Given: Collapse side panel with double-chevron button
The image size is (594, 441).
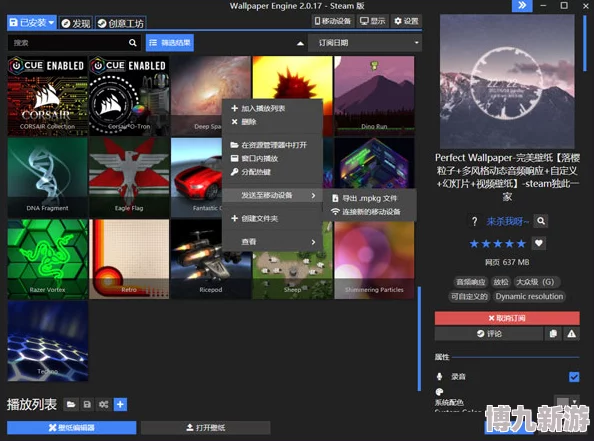Looking at the screenshot, I should 522,6.
